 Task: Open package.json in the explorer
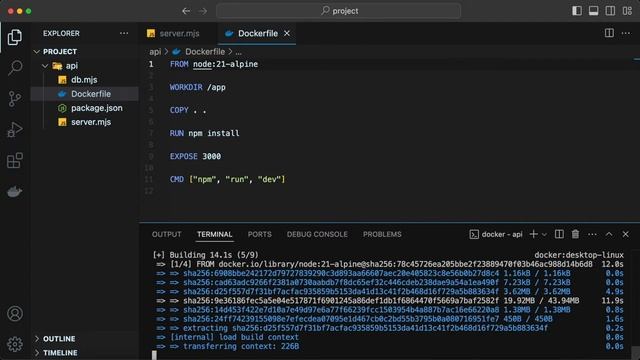(85, 108)
